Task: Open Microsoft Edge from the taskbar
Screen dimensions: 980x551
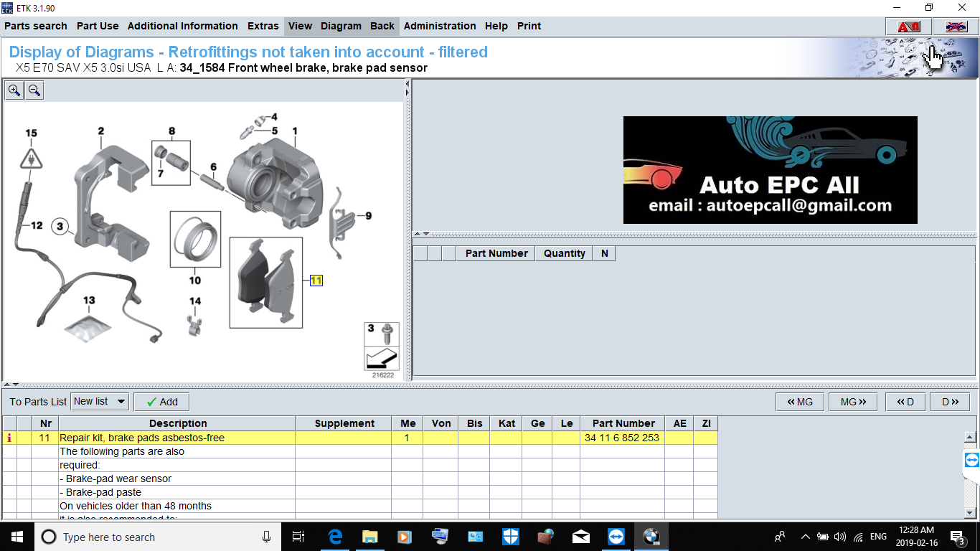Action: [x=334, y=536]
